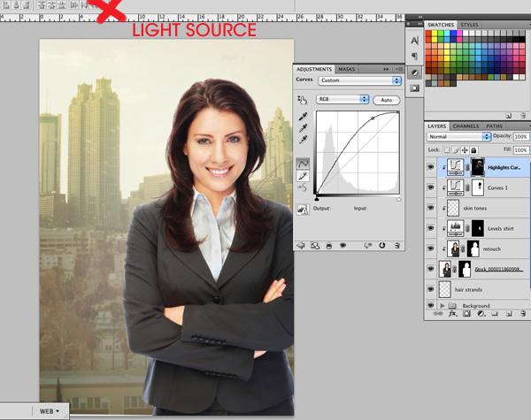Viewport: 531px width, 420px height.
Task: Open the Masks tab
Action: tap(347, 68)
